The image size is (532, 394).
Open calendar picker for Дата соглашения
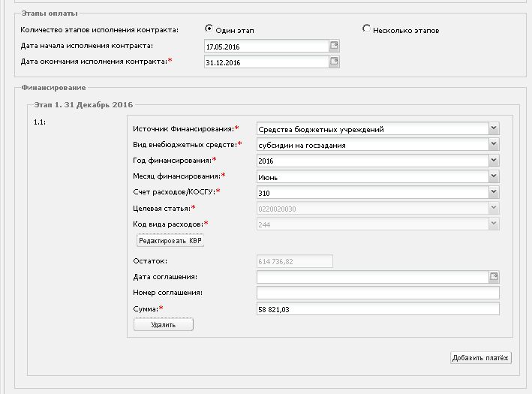click(x=494, y=277)
